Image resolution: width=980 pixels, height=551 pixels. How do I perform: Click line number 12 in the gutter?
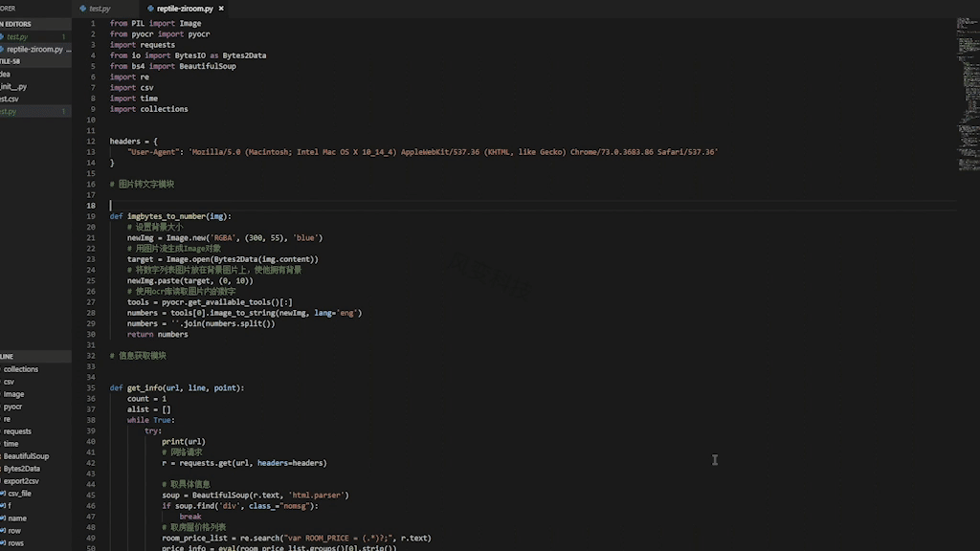click(91, 142)
